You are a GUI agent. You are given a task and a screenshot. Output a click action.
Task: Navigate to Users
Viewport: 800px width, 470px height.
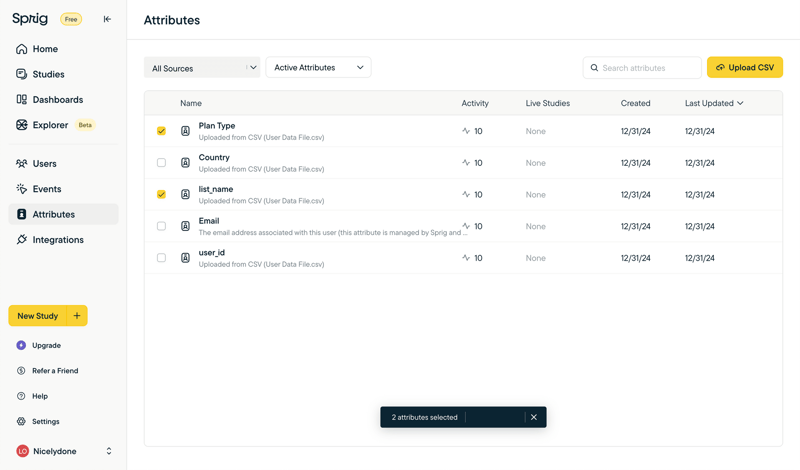(x=63, y=164)
